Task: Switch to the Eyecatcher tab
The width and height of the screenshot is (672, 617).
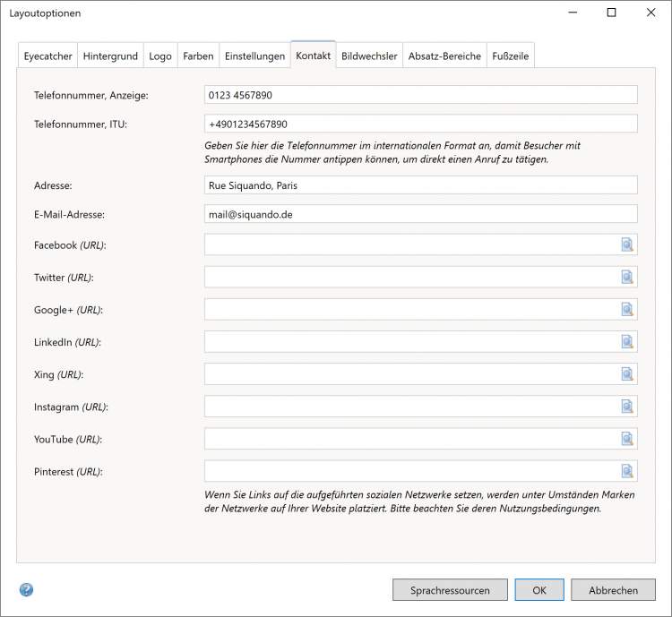Action: point(47,56)
